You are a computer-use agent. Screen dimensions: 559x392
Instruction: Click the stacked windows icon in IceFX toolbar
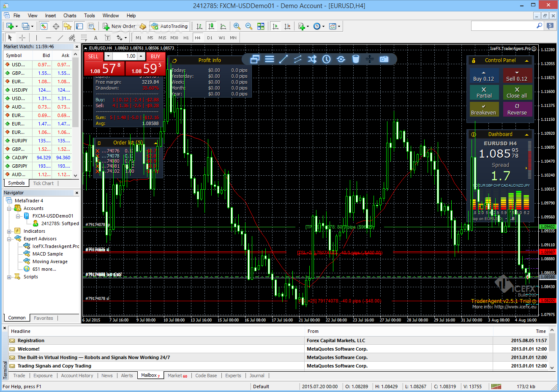[255, 59]
